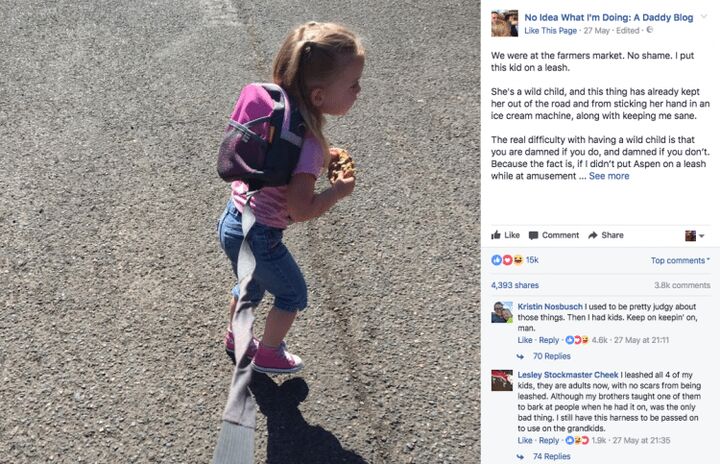The image size is (720, 464).
Task: Expand the 70 Replies thread
Action: pyautogui.click(x=551, y=356)
